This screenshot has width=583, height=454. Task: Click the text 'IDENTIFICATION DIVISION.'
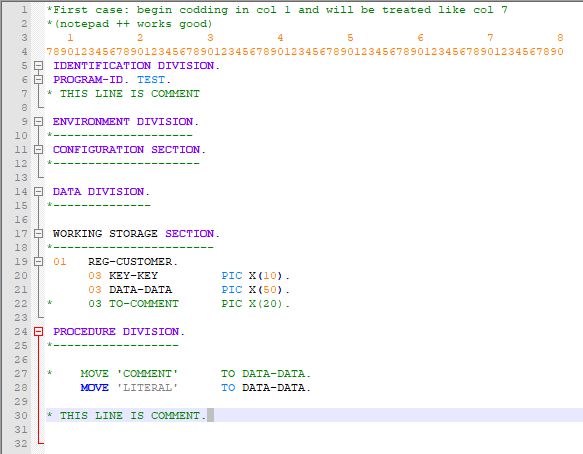136,66
